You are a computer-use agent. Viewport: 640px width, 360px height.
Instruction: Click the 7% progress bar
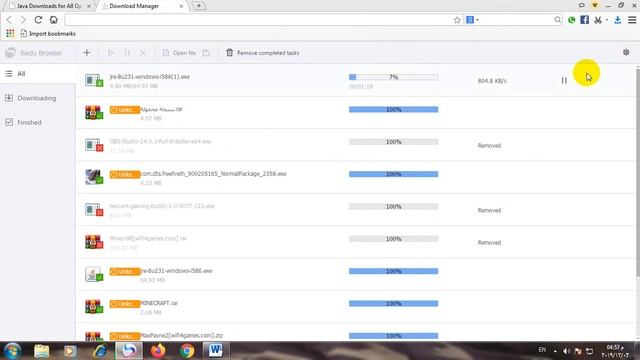click(x=393, y=77)
